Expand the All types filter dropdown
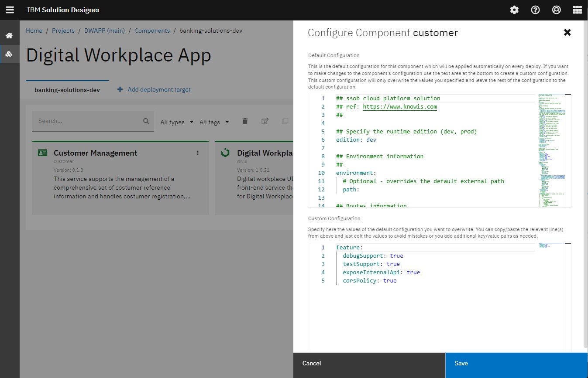Screen dimensions: 588x378 [x=177, y=122]
